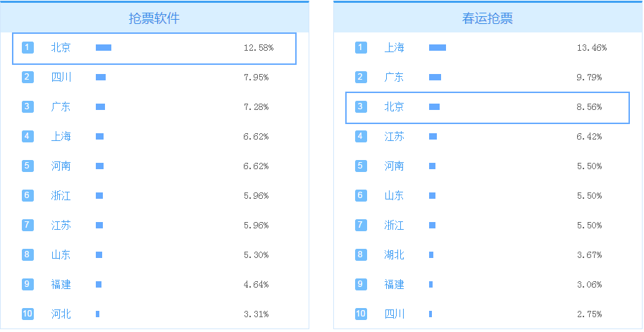The width and height of the screenshot is (644, 332).
Task: Open 福建 link in 抢票软件 ranking
Action: (61, 285)
